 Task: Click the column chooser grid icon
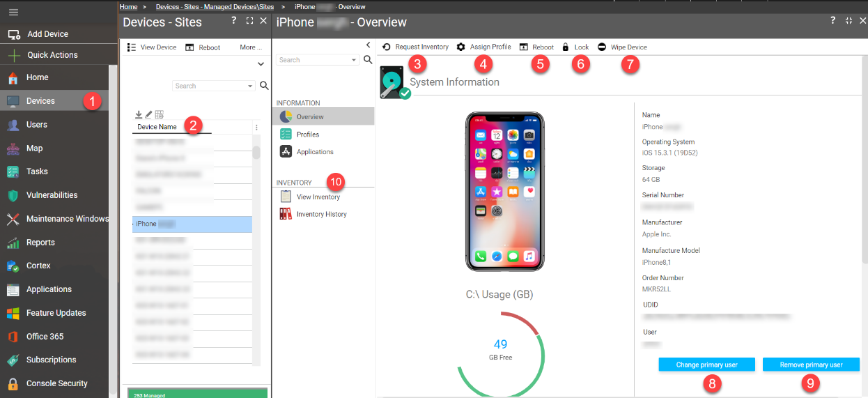(159, 114)
